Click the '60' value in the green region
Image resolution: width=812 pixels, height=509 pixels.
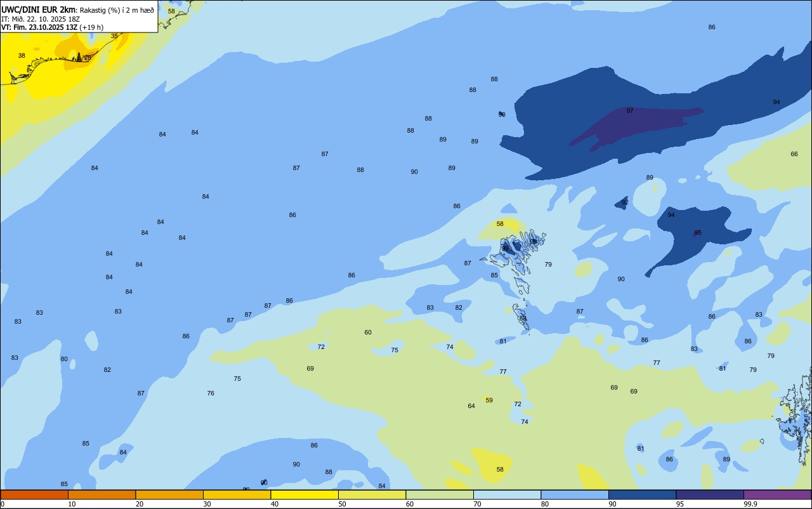[368, 333]
